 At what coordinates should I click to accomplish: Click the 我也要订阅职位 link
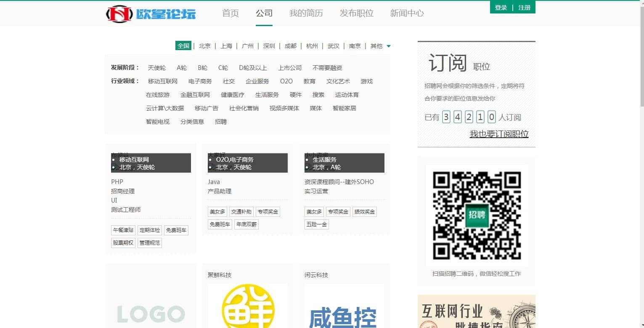[x=499, y=134]
